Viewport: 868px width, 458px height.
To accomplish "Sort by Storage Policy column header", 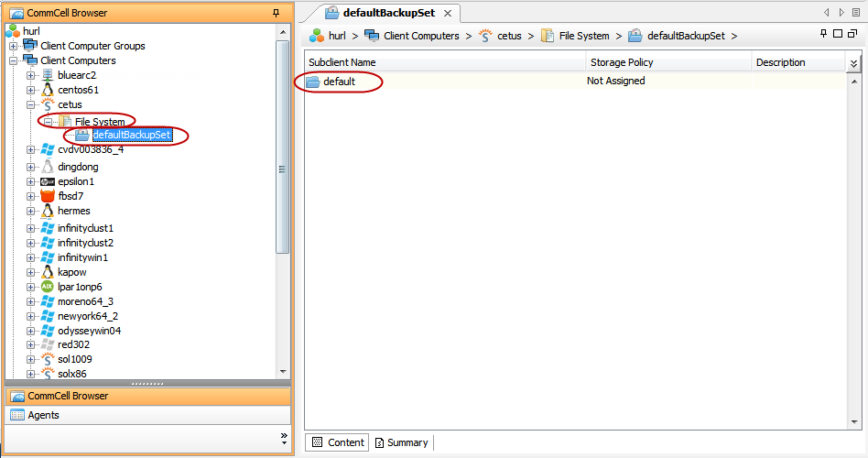I will [667, 62].
